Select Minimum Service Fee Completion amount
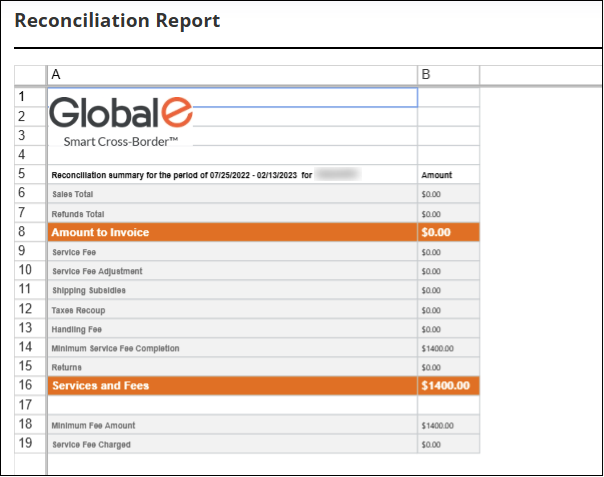This screenshot has height=477, width=604. pos(448,348)
